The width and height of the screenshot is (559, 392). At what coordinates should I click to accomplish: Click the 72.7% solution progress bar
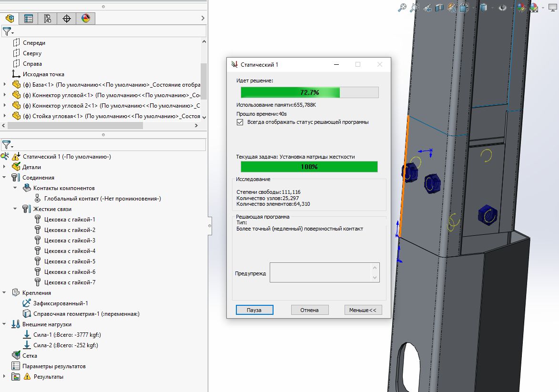coord(309,92)
